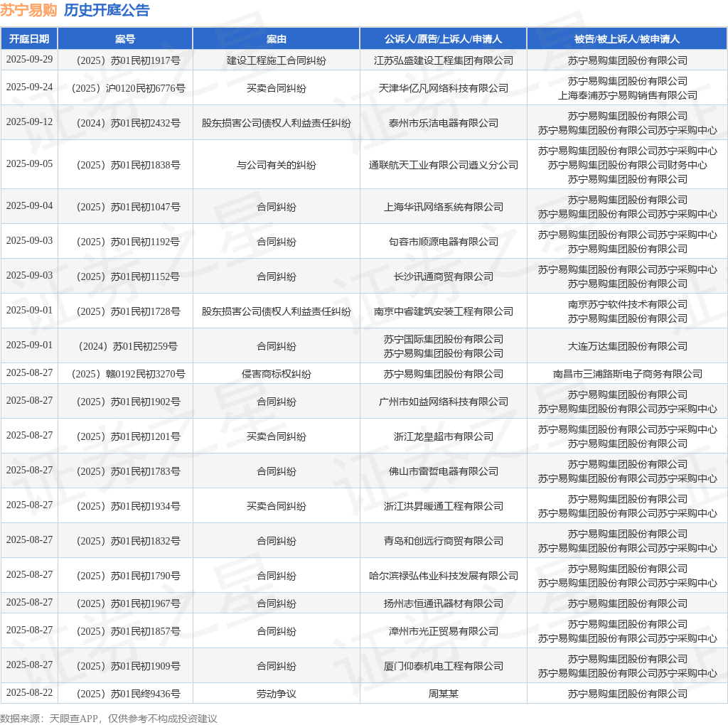
Task: Select case number (2025)苏01民初1201号
Action: pyautogui.click(x=129, y=436)
